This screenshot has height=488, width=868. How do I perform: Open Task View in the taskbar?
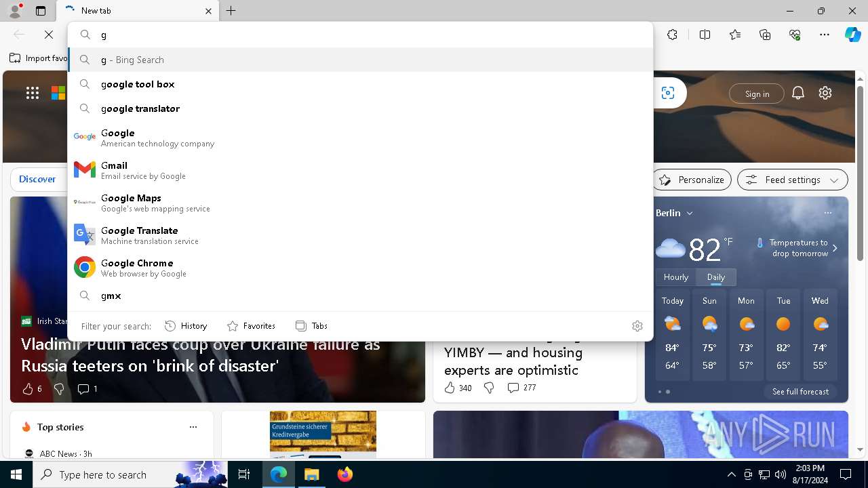244,474
